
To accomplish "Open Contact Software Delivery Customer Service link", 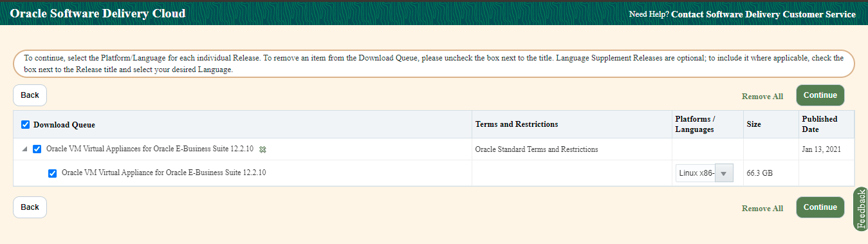I will (x=763, y=14).
